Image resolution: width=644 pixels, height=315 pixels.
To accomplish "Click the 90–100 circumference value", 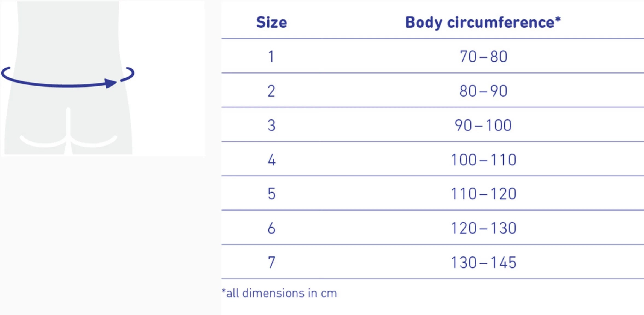I will (x=483, y=125).
